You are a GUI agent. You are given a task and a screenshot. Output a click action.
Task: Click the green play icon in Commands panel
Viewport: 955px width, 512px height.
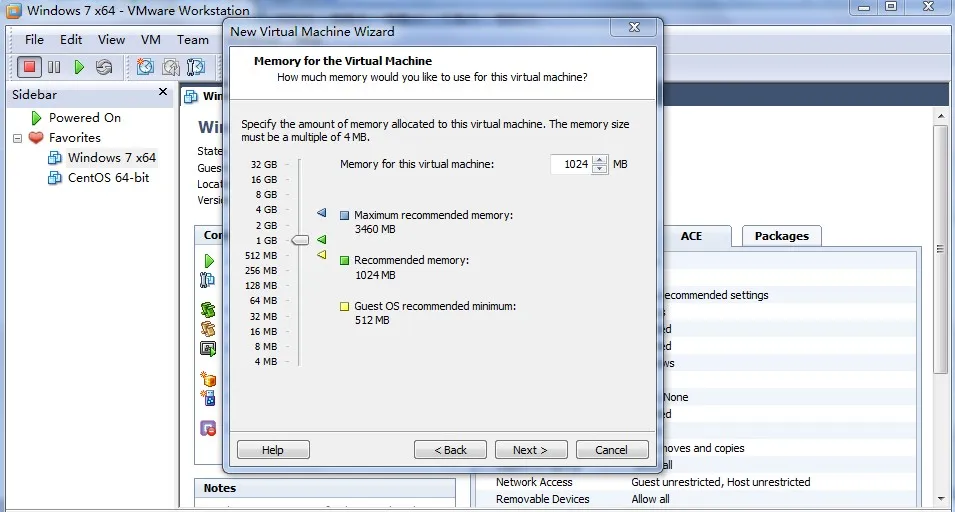(x=209, y=261)
